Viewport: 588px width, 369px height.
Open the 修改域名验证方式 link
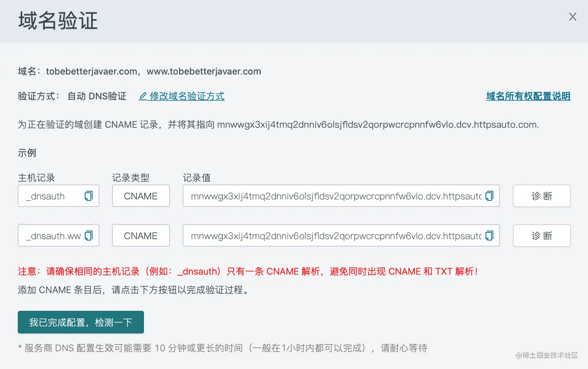click(x=187, y=96)
